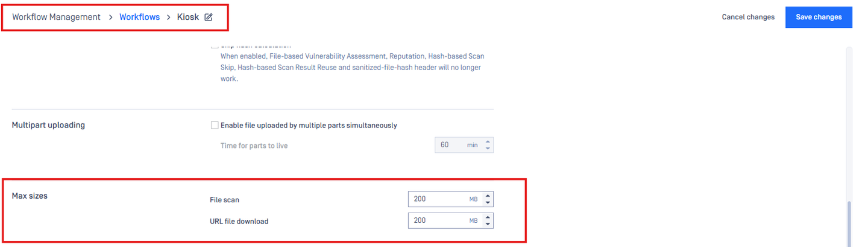868x247 pixels.
Task: Click the Enable file uploaded by multiple parts label
Action: click(309, 126)
